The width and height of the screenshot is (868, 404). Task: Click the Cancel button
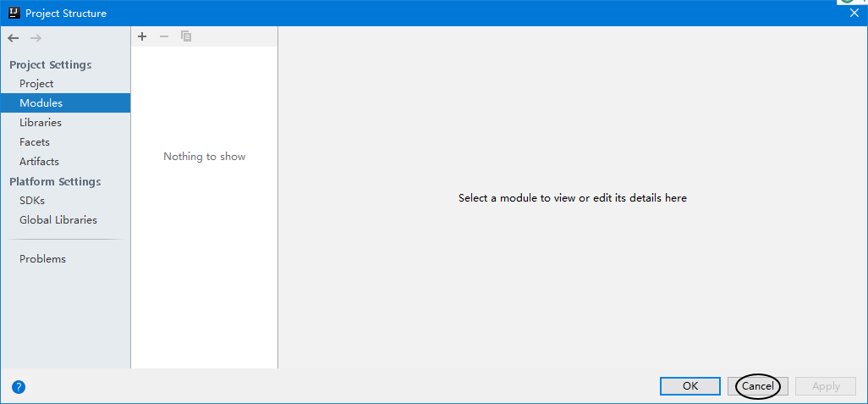757,386
